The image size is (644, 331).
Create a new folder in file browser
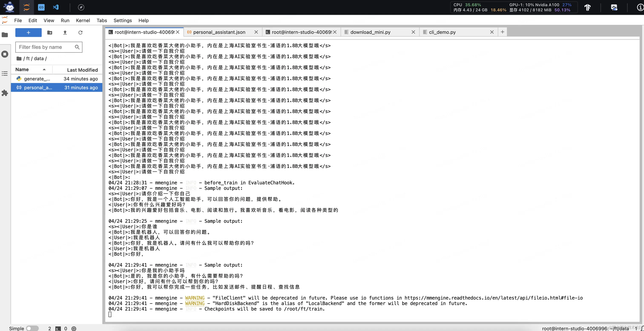coord(50,33)
